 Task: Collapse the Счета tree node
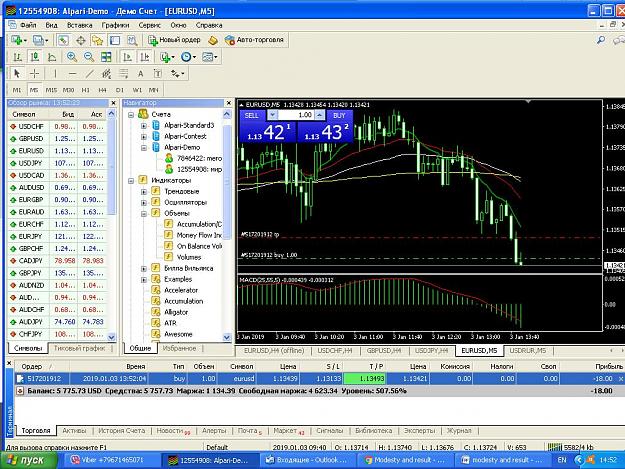131,115
